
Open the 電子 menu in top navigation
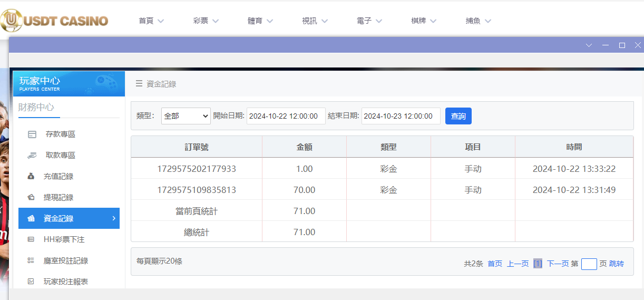click(369, 21)
